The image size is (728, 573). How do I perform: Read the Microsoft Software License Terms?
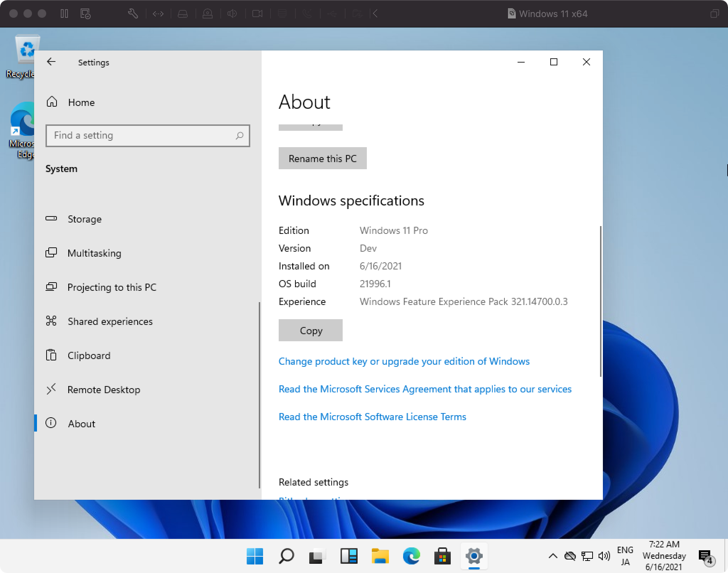pyautogui.click(x=372, y=417)
